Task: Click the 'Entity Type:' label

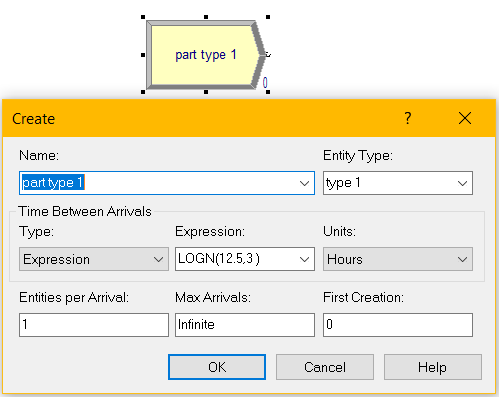Action: click(x=358, y=156)
